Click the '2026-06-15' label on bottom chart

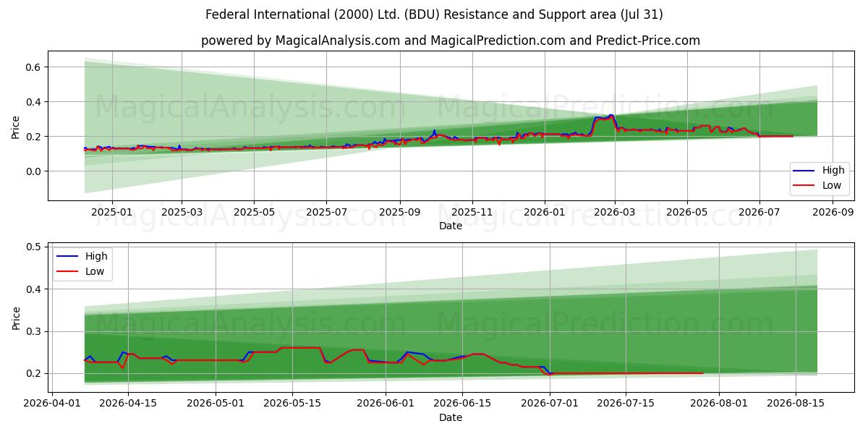[x=461, y=404]
